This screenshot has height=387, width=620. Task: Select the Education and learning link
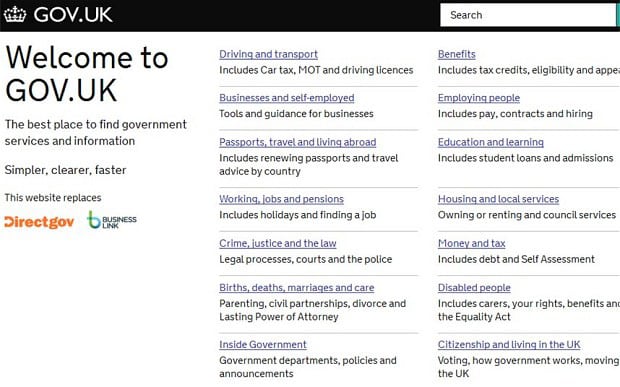(491, 142)
